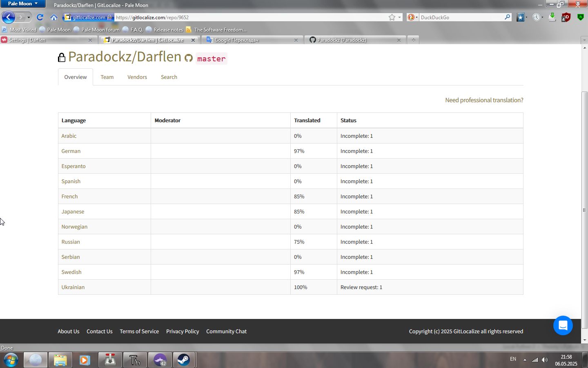Open the Most Visited bookmark
This screenshot has width=588, height=368.
click(19, 29)
